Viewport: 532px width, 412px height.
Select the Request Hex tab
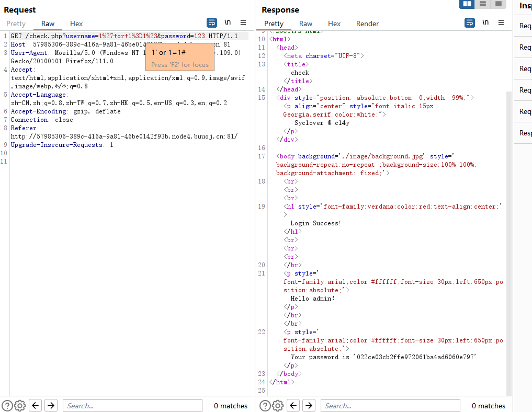pos(76,24)
